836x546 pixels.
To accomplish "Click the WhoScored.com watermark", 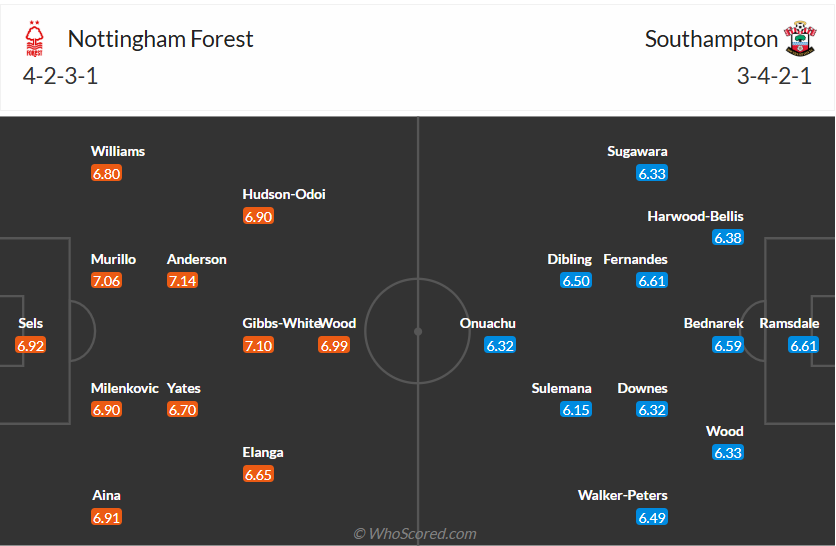I will click(x=415, y=534).
